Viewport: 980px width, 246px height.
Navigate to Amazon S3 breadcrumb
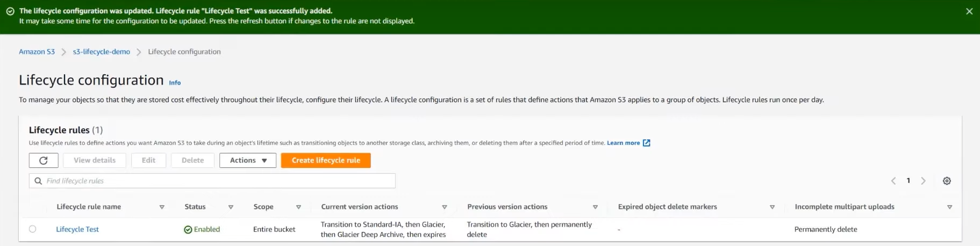(37, 52)
